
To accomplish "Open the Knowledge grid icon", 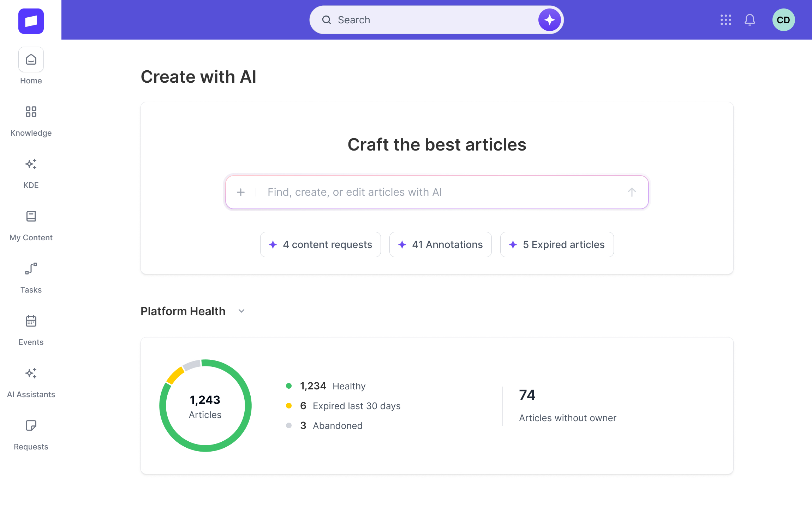I will (x=31, y=112).
